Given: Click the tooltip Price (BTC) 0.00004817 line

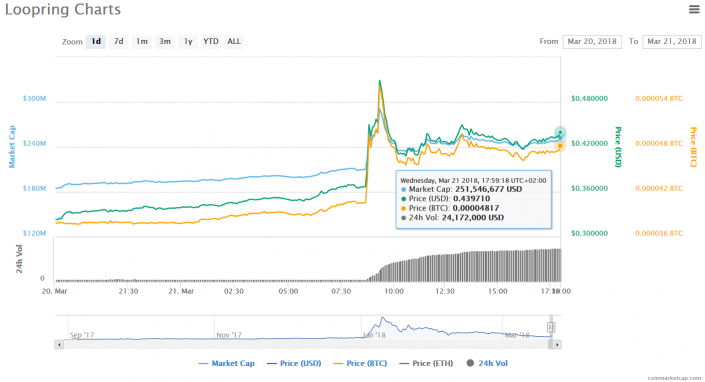Looking at the screenshot, I should pos(450,208).
